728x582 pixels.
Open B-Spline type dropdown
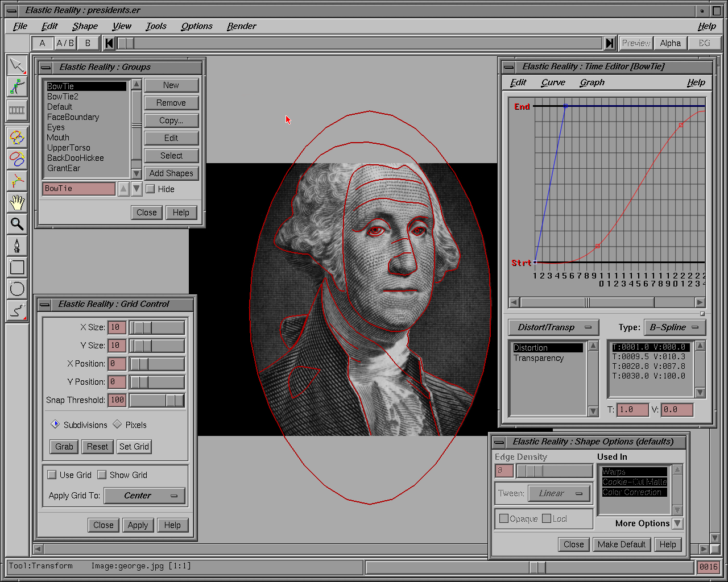(x=675, y=327)
